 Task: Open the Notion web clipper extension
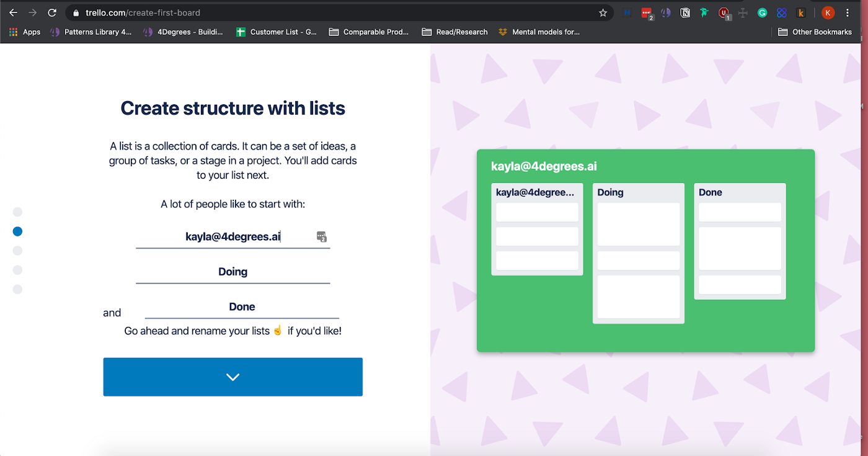click(685, 12)
